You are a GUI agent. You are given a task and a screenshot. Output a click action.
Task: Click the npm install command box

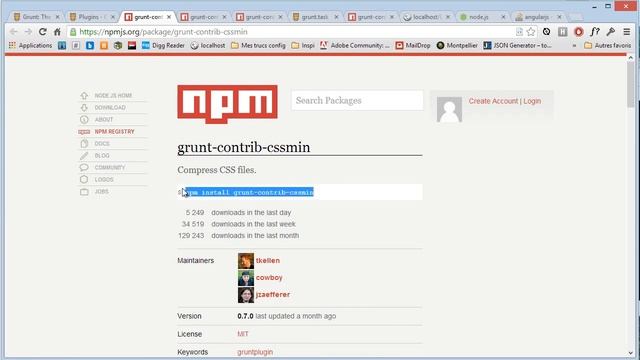tap(300, 192)
